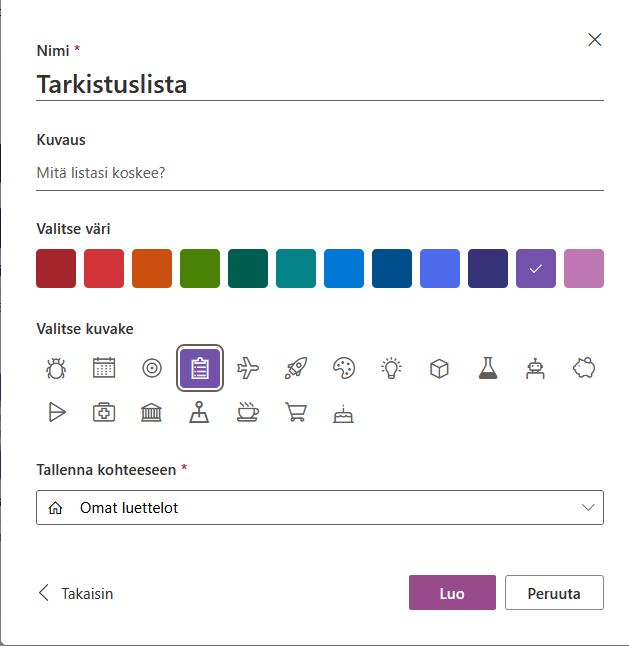Select the piggy bank icon

584,369
